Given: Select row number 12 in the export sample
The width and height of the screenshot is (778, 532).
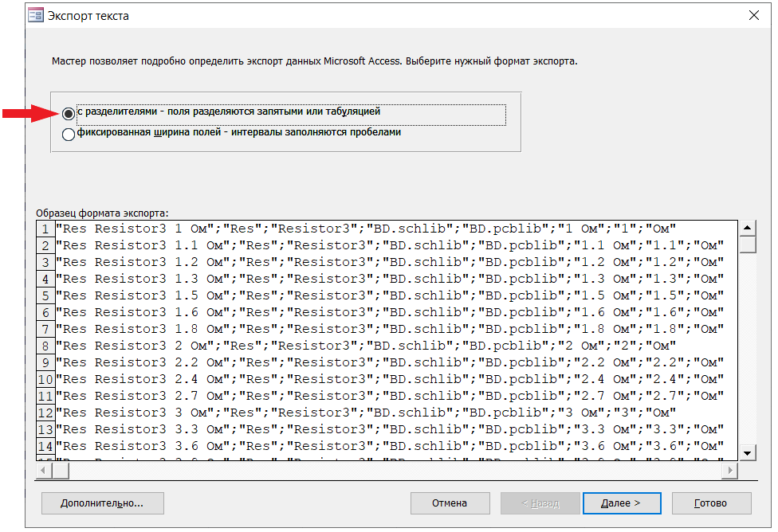Looking at the screenshot, I should 45,413.
